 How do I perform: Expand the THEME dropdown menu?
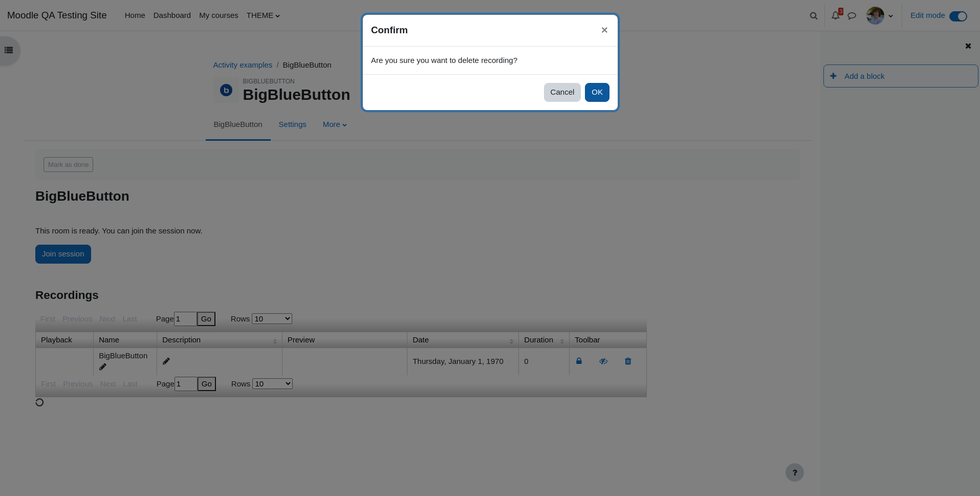pyautogui.click(x=263, y=15)
